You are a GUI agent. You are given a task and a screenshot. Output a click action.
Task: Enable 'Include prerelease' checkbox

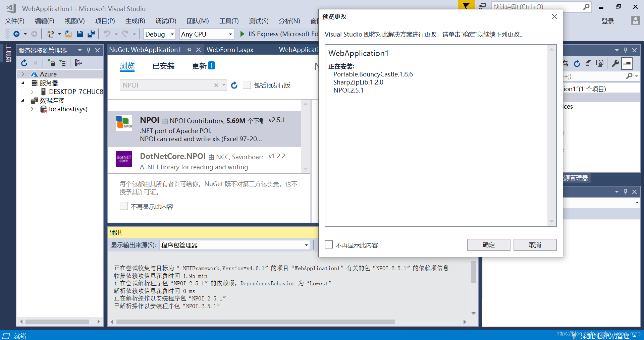click(x=247, y=85)
